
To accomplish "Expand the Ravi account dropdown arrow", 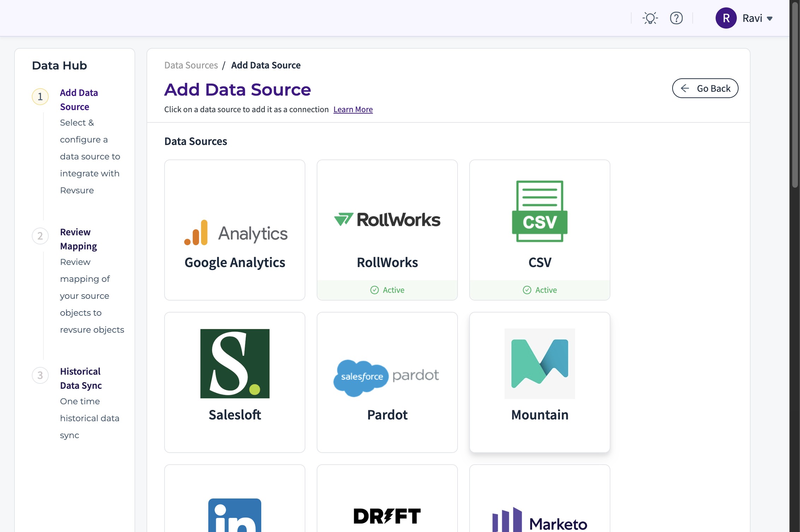I will 770,19.
